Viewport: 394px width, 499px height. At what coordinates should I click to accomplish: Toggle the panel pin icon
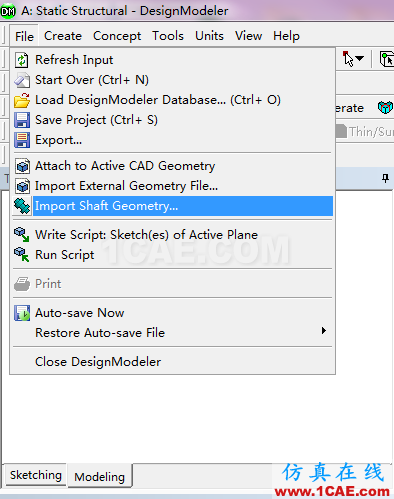(x=385, y=178)
